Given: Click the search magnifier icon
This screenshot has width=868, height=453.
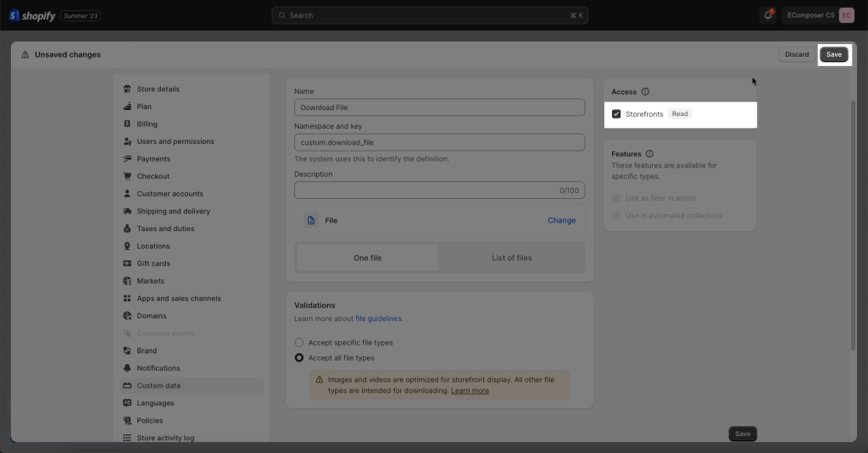Looking at the screenshot, I should coord(282,15).
